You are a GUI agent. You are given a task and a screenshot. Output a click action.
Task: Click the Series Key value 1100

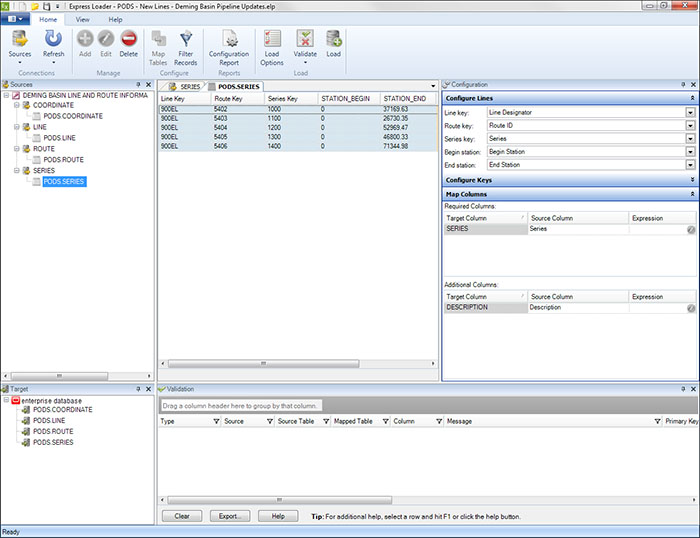click(x=275, y=118)
